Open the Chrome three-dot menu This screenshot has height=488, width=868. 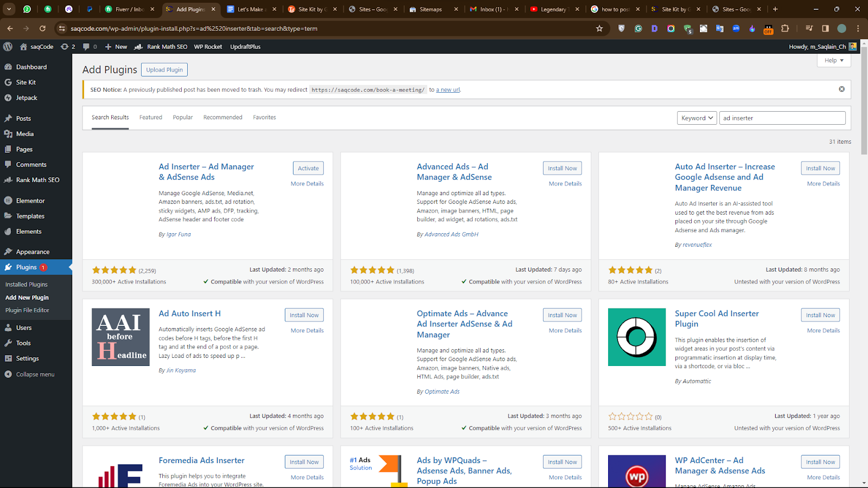pos(858,28)
